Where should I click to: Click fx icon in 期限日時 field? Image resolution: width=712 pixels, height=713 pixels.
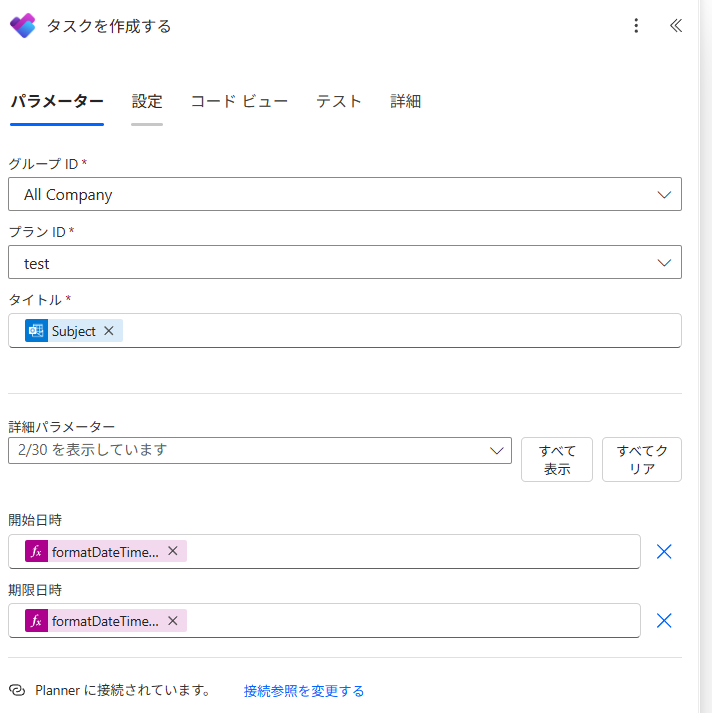click(36, 621)
